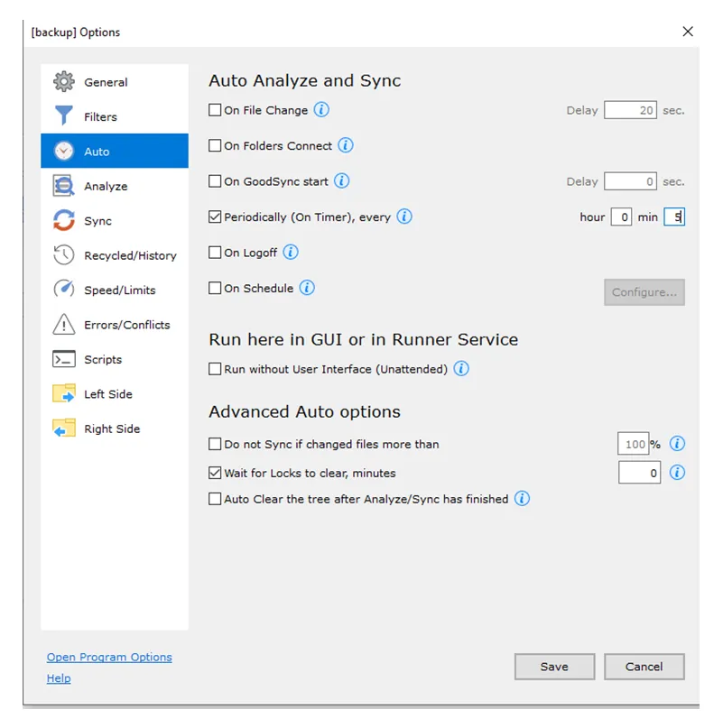Image resolution: width=723 pixels, height=728 pixels.
Task: Click the Sync arrows icon
Action: tap(64, 220)
